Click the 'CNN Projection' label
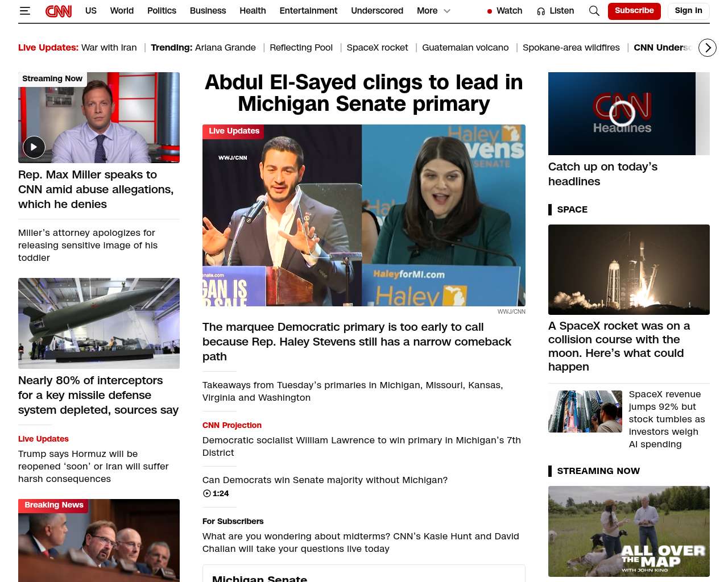This screenshot has width=728, height=582. pos(232,425)
